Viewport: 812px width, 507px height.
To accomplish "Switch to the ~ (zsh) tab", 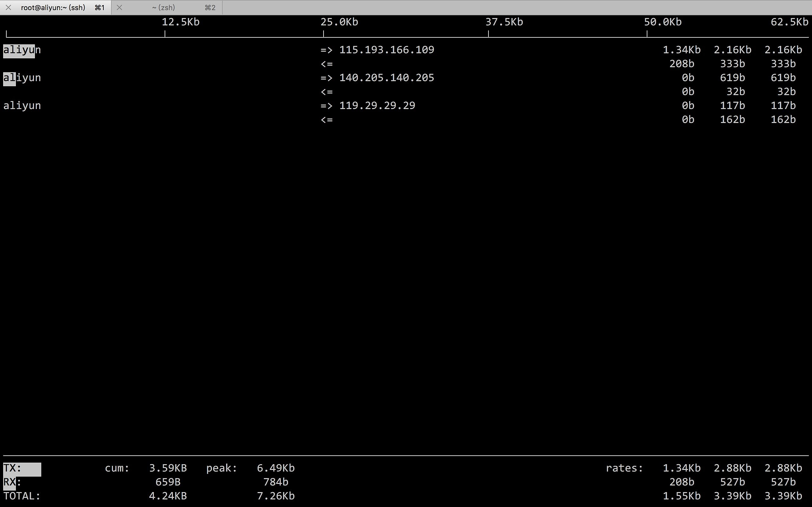I will pyautogui.click(x=163, y=7).
